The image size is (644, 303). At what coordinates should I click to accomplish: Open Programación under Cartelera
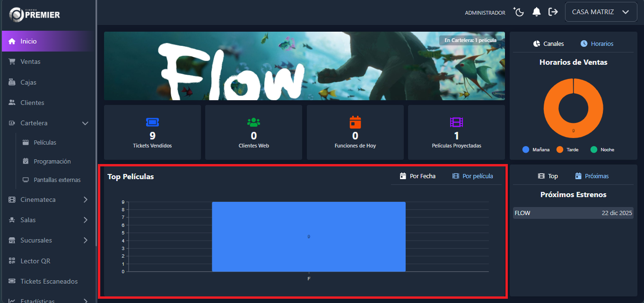click(x=52, y=161)
